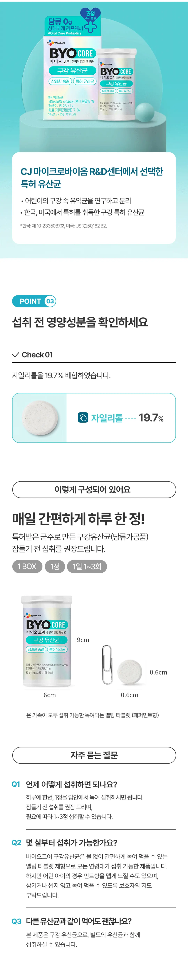Image resolution: width=188 pixels, height=980 pixels.
Task: Click the BYO CORE bottle with 9cm measurement
Action: point(47,641)
